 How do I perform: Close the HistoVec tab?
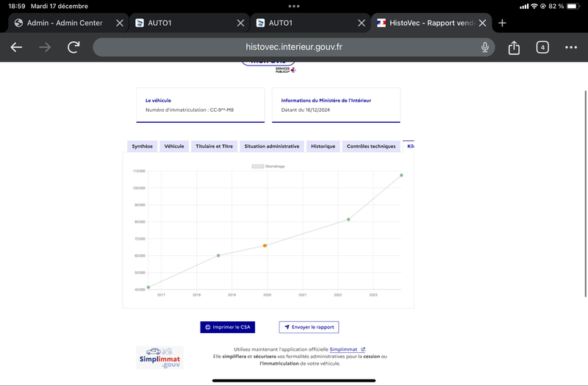pyautogui.click(x=483, y=24)
